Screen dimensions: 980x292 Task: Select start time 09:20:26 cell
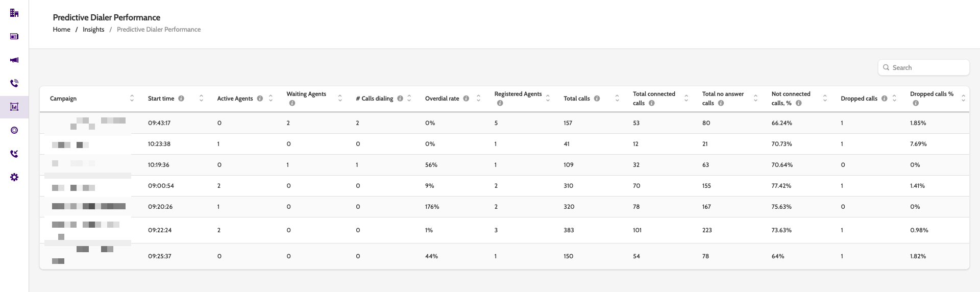[160, 207]
